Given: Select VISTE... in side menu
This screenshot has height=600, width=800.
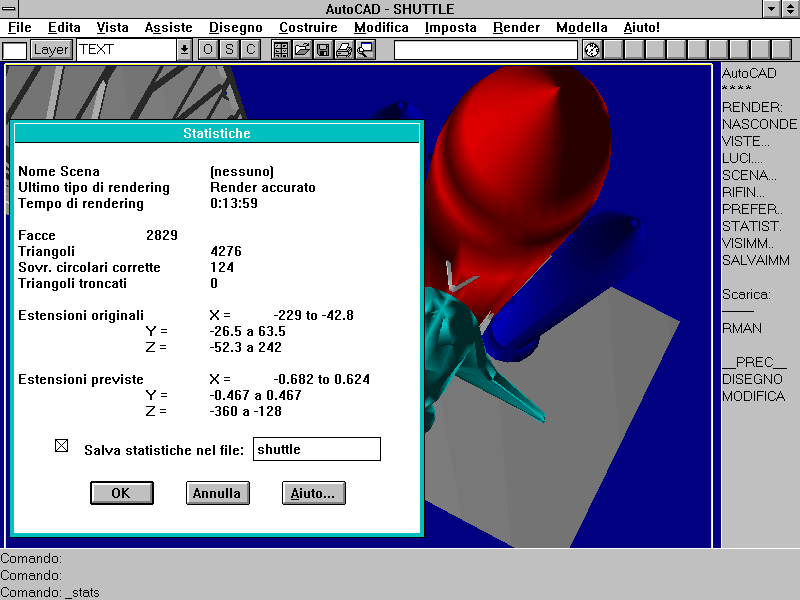Looking at the screenshot, I should click(x=745, y=141).
